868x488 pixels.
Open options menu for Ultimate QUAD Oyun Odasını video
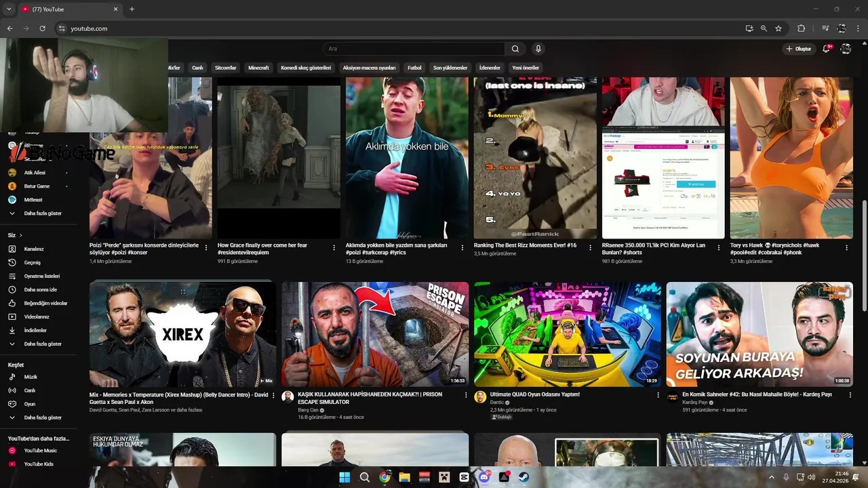pyautogui.click(x=658, y=395)
